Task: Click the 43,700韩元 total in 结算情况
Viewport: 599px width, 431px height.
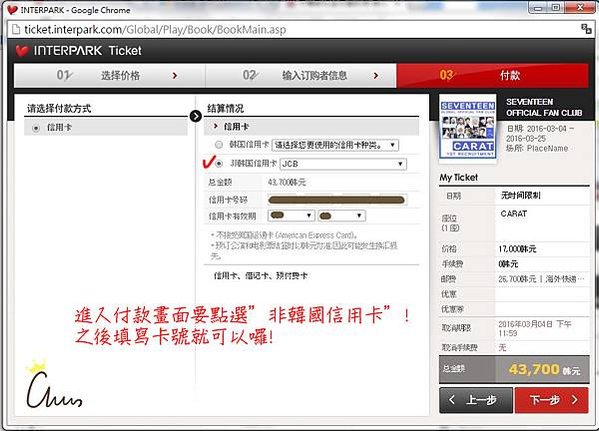Action: click(287, 182)
